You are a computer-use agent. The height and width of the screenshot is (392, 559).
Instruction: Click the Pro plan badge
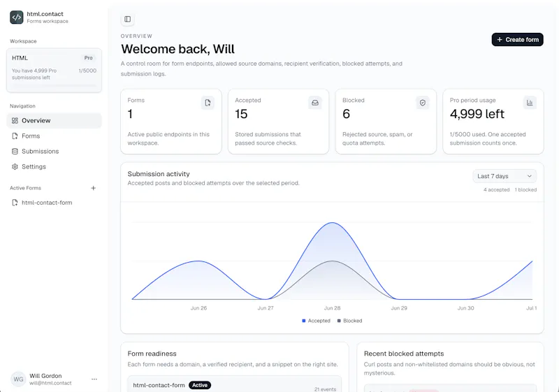pyautogui.click(x=89, y=58)
